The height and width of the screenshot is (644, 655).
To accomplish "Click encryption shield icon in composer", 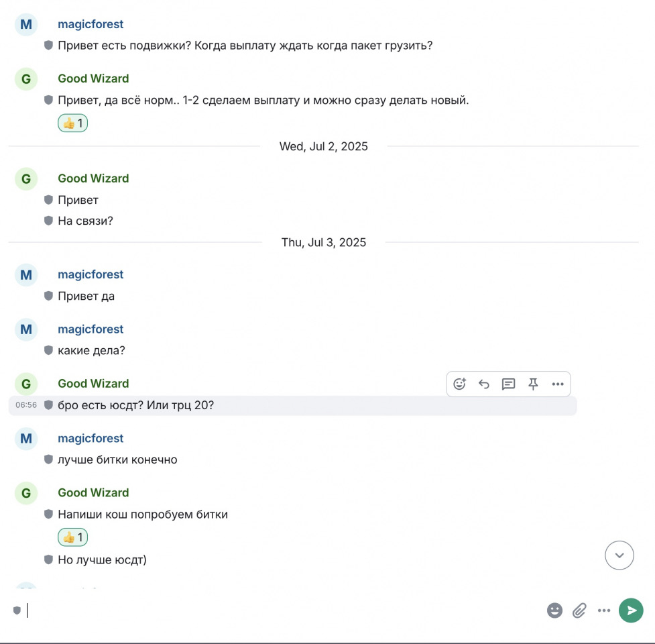I will click(17, 610).
